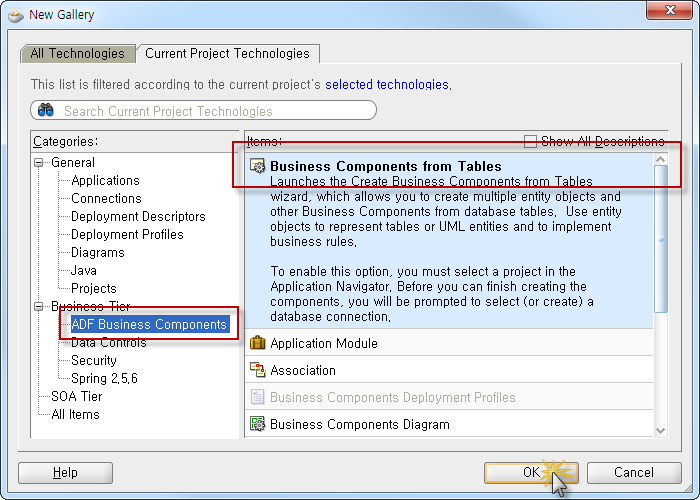700x500 pixels.
Task: Click the items list scroll down arrow
Action: (x=661, y=431)
